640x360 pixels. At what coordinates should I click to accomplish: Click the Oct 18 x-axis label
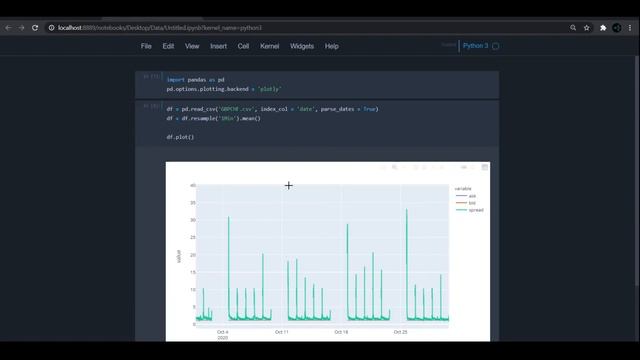[x=341, y=332]
